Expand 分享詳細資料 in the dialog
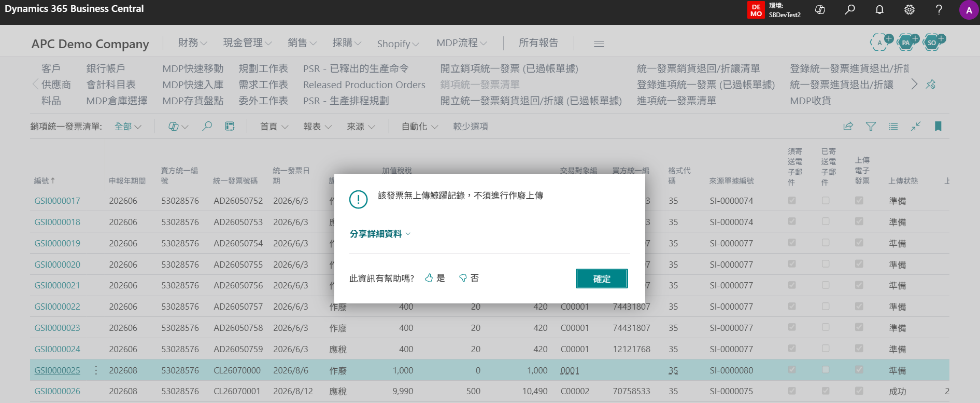This screenshot has width=980, height=403. [x=380, y=234]
